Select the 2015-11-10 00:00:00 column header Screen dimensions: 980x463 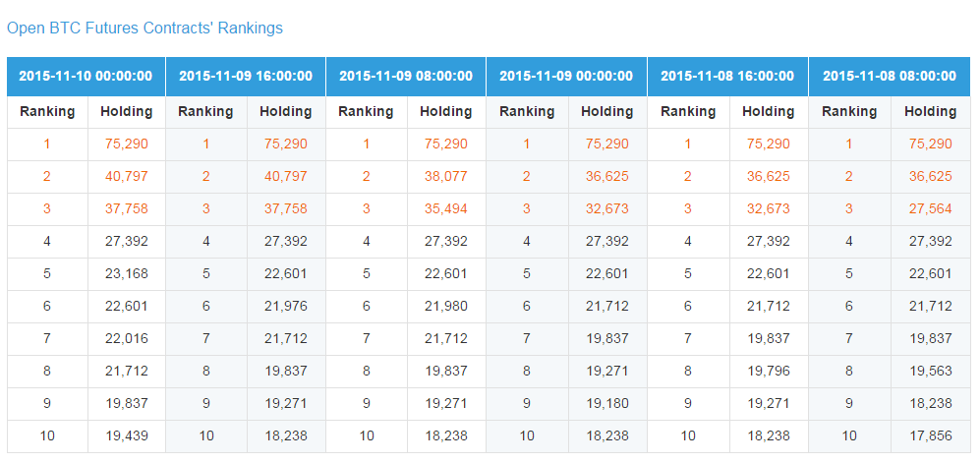tap(86, 77)
